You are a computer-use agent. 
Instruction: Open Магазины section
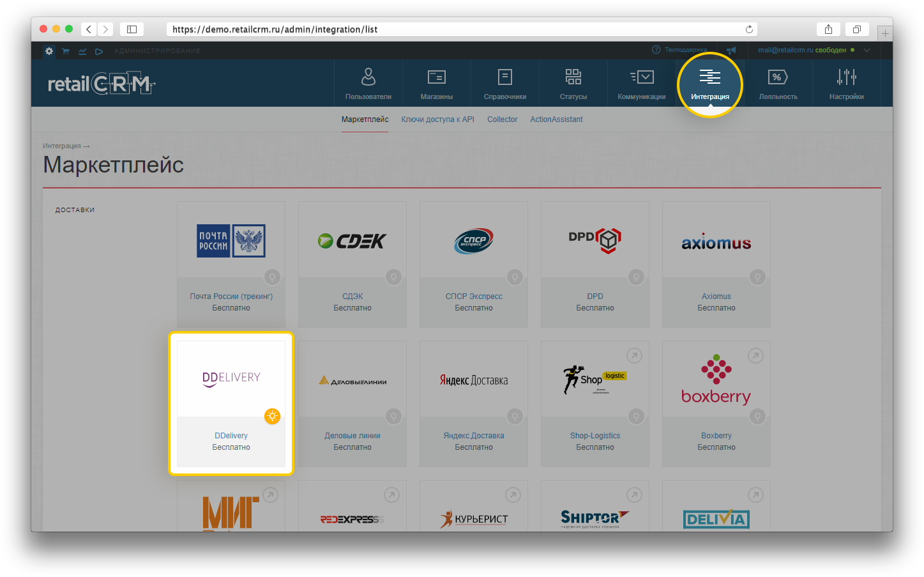(x=437, y=84)
